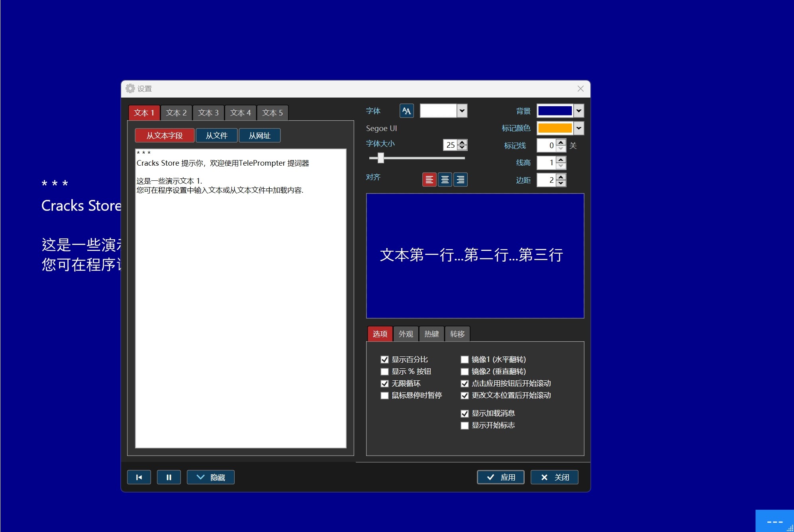
Task: Decrease the 线高 value
Action: (561, 165)
